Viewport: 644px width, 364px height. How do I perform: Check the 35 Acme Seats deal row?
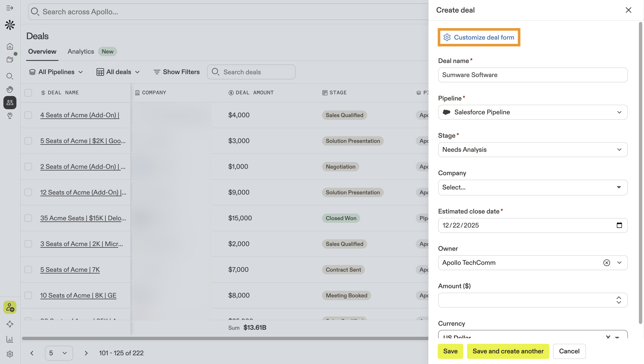[x=28, y=218]
